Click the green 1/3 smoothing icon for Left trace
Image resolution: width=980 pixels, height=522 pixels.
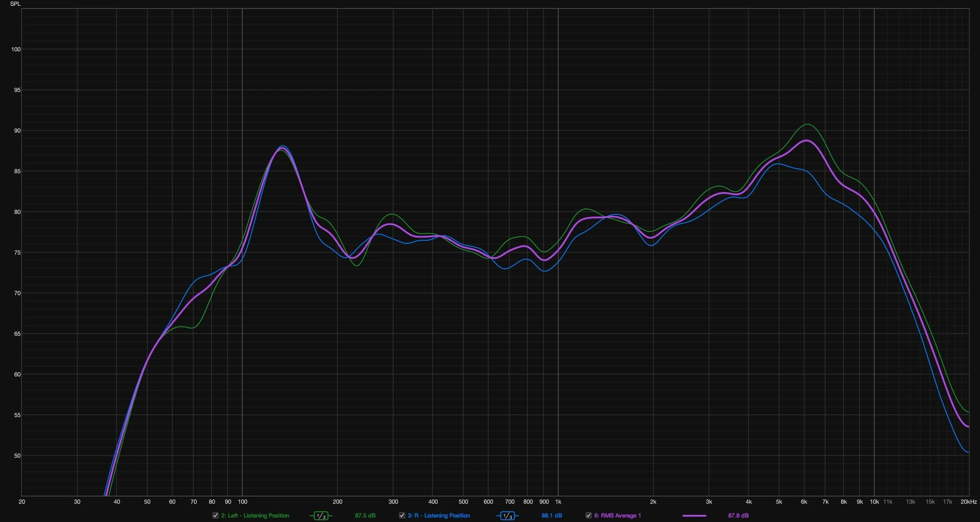coord(321,516)
